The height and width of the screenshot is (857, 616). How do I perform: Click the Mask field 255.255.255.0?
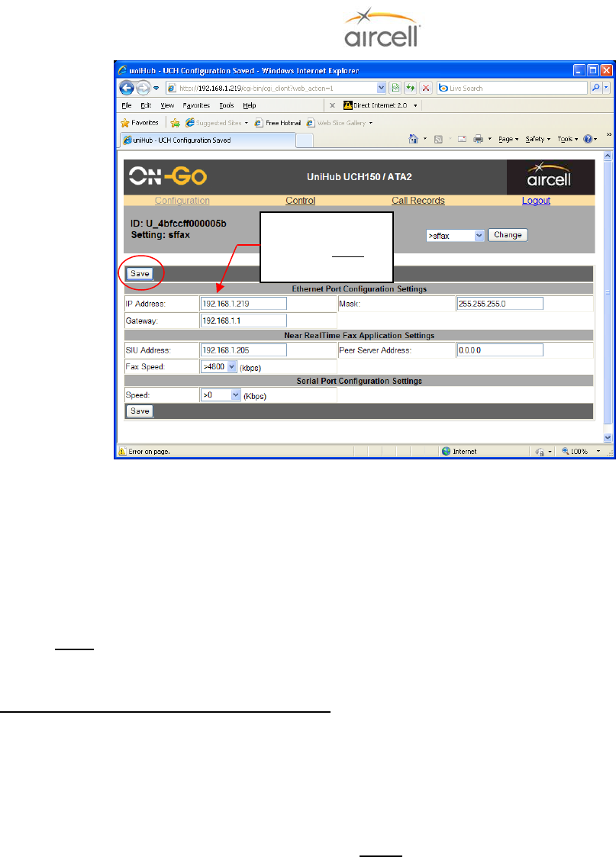click(x=499, y=303)
